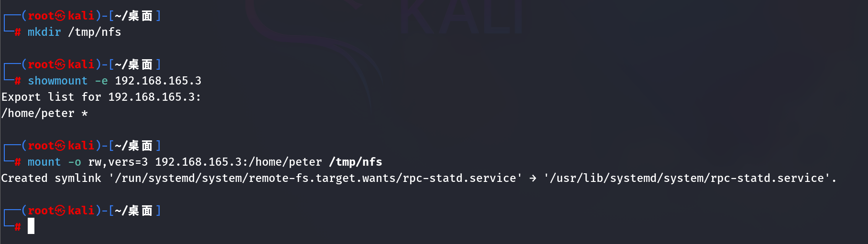Click the /usr/lib/systemd/system/rpc-statd.service path
The height and width of the screenshot is (244, 868).
point(687,178)
